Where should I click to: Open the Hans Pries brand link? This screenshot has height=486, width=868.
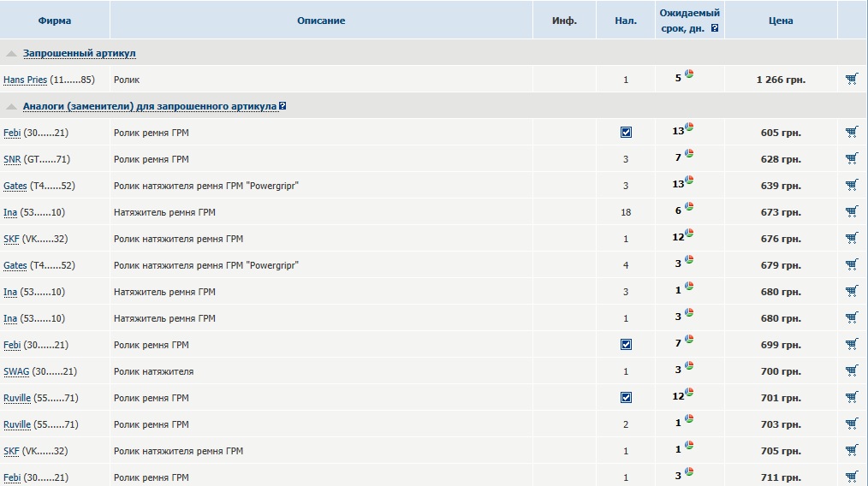pos(25,80)
